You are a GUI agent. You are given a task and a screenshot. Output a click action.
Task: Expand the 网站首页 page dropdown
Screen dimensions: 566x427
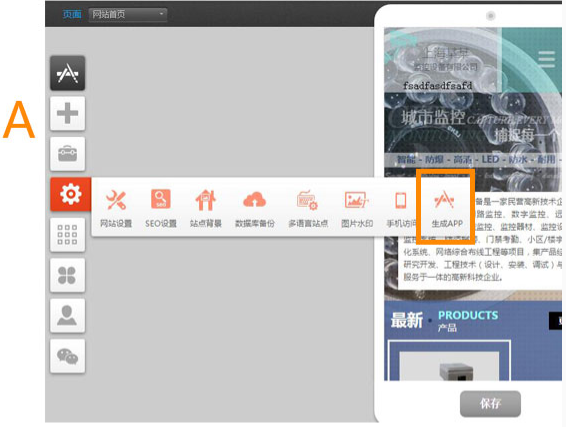tap(128, 14)
